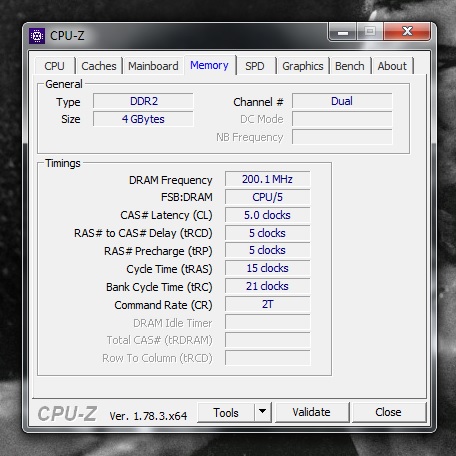Image resolution: width=456 pixels, height=456 pixels.
Task: Go to the Bench tab
Action: click(350, 66)
